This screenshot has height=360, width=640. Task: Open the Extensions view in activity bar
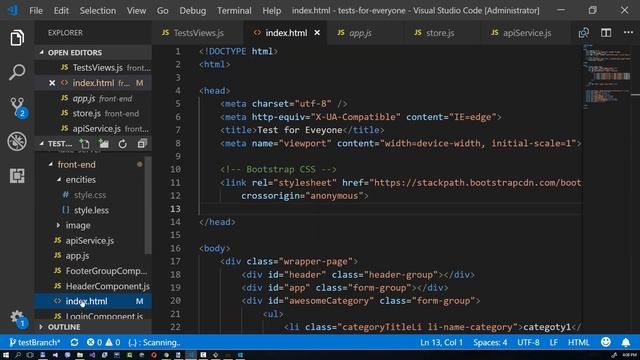pyautogui.click(x=17, y=176)
